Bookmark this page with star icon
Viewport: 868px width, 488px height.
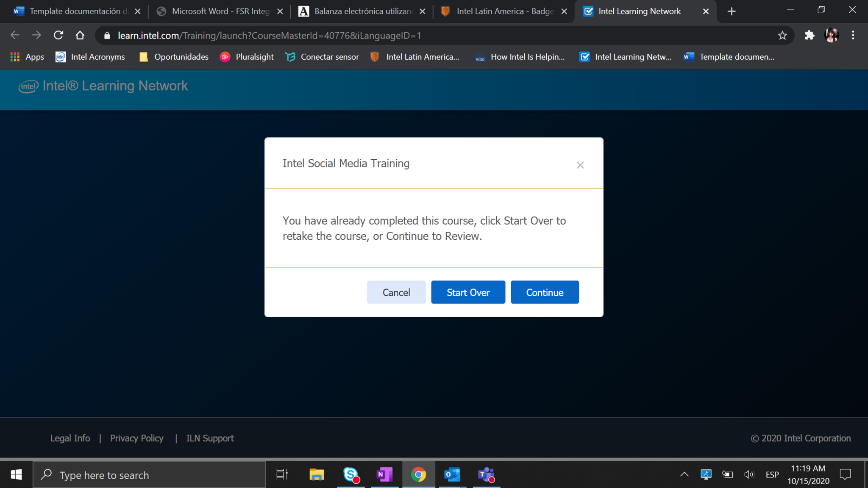pyautogui.click(x=782, y=36)
